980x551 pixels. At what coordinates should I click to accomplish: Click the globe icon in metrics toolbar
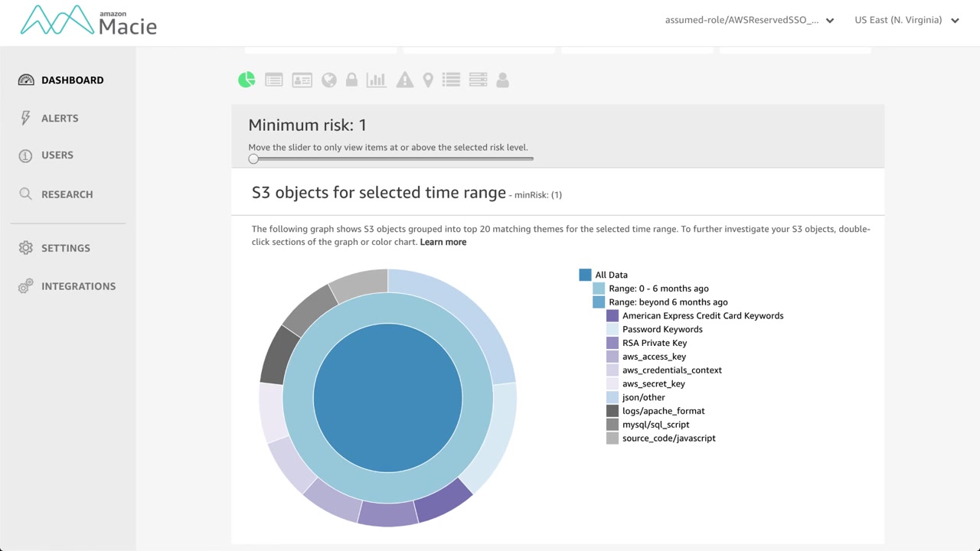click(x=329, y=80)
